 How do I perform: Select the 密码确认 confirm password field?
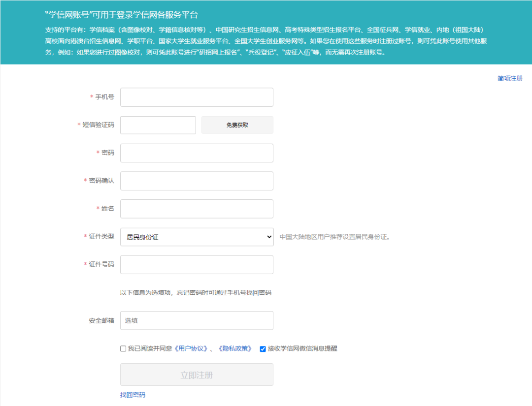coord(197,181)
